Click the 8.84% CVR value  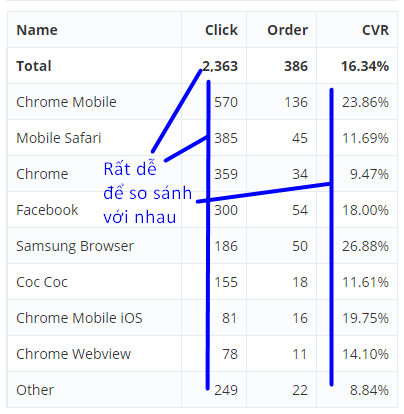pyautogui.click(x=369, y=390)
